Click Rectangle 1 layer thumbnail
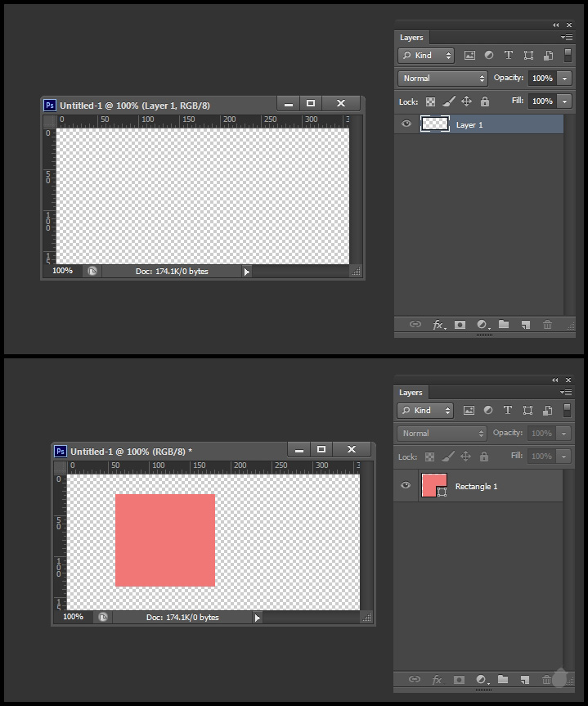The height and width of the screenshot is (706, 588). click(433, 485)
